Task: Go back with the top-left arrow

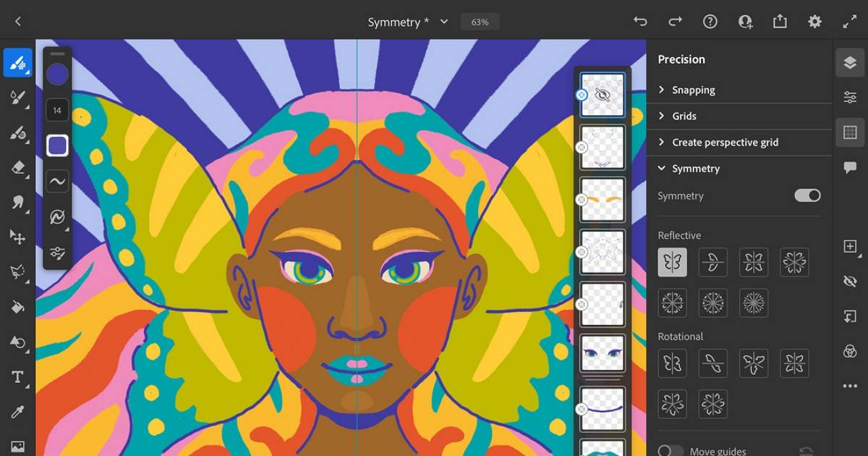Action: pos(18,22)
